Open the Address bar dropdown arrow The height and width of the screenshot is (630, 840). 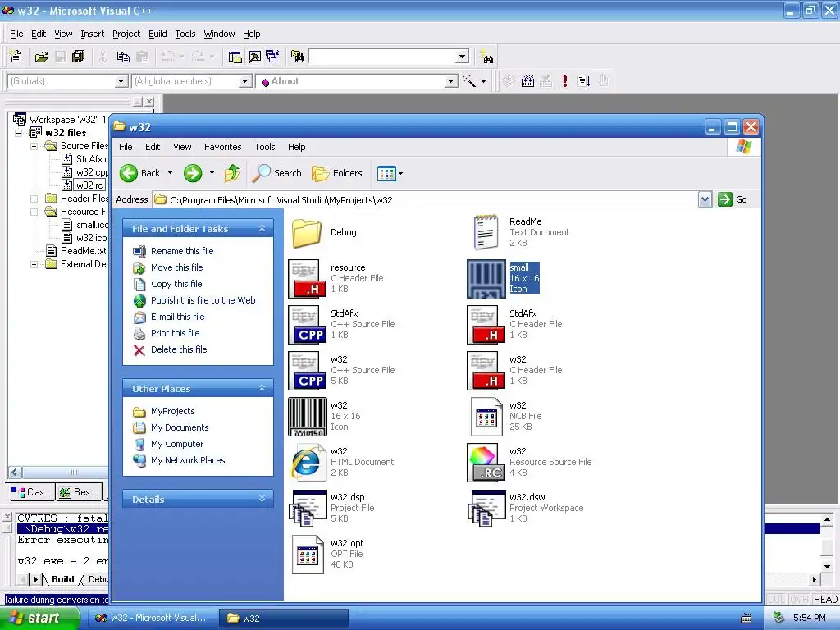[705, 199]
